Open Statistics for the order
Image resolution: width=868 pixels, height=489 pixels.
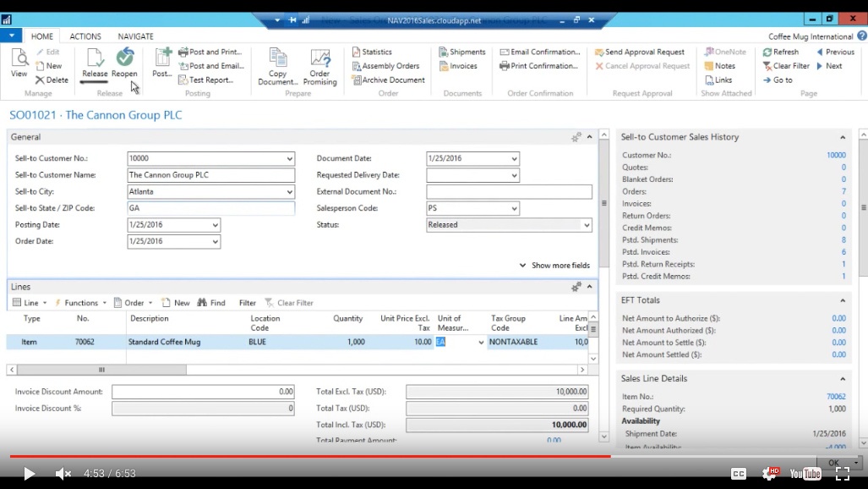pos(372,52)
